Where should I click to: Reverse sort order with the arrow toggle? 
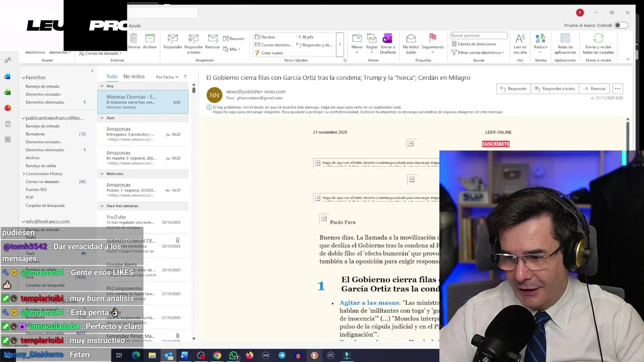point(185,76)
